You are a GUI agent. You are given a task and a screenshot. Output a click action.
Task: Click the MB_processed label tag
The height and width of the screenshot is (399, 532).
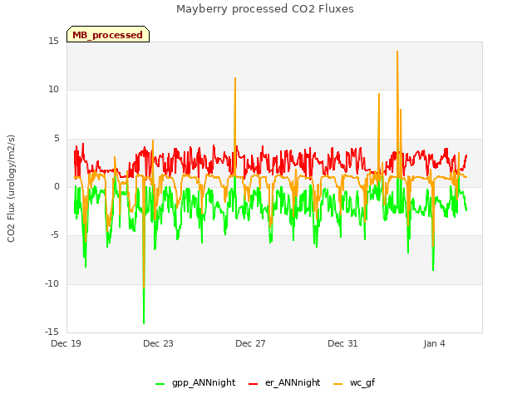pos(108,34)
